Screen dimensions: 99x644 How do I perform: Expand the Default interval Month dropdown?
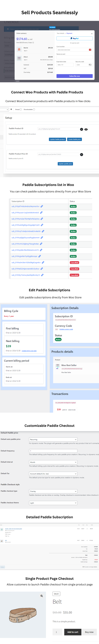[x=53, y=462]
